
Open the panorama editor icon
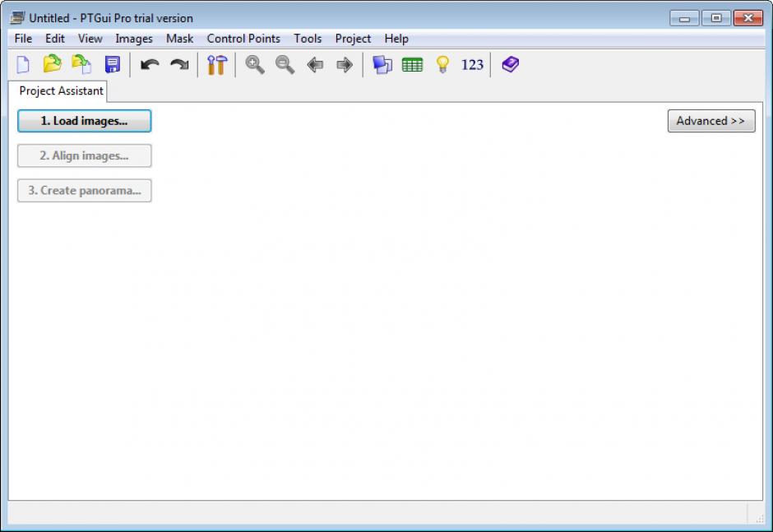click(x=382, y=65)
